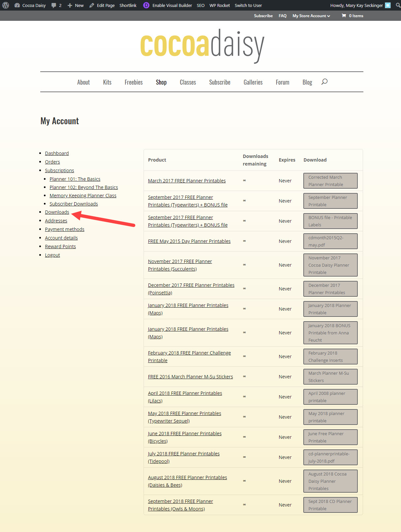Click the pencil Edit Page icon
Viewport: 401px width, 532px height.
(92, 5)
